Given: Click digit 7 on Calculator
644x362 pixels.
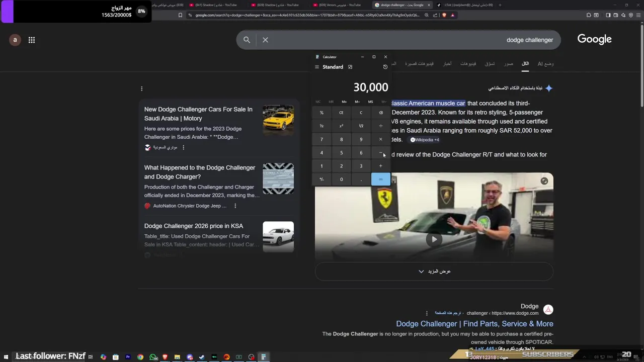Looking at the screenshot, I should coord(321,139).
